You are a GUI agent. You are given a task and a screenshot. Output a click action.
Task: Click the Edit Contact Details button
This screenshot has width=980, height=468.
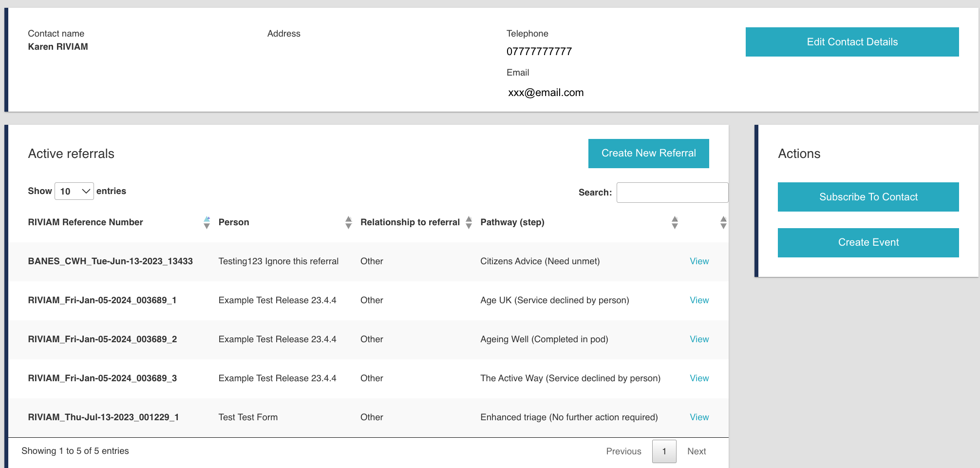click(x=852, y=42)
